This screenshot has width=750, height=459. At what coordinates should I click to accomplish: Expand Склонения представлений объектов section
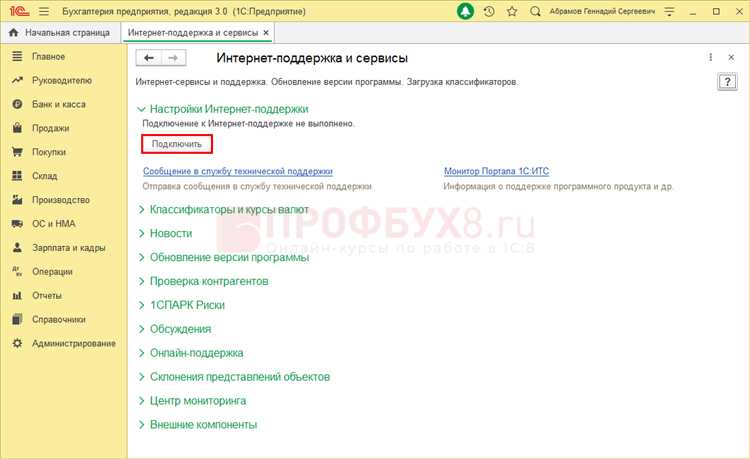(x=141, y=377)
